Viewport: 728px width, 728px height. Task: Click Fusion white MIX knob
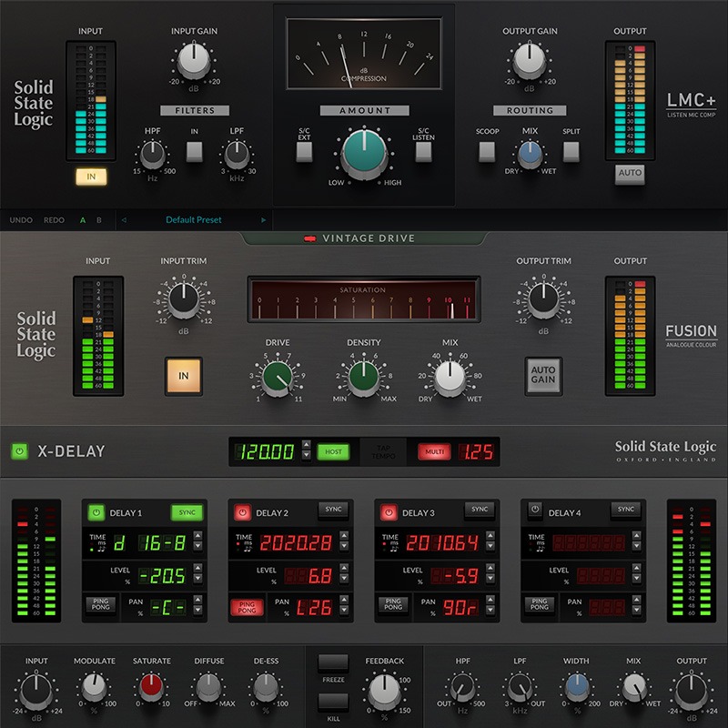[450, 377]
